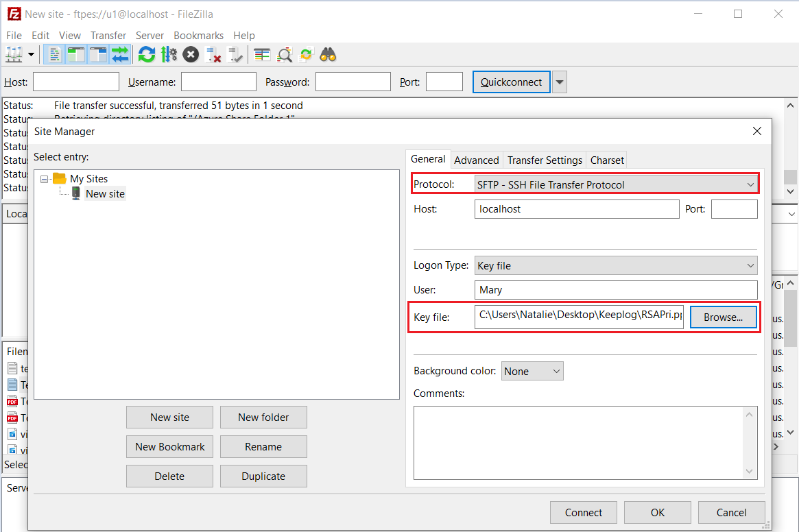This screenshot has height=532, width=799.
Task: Disconnect from the current server
Action: [x=213, y=55]
